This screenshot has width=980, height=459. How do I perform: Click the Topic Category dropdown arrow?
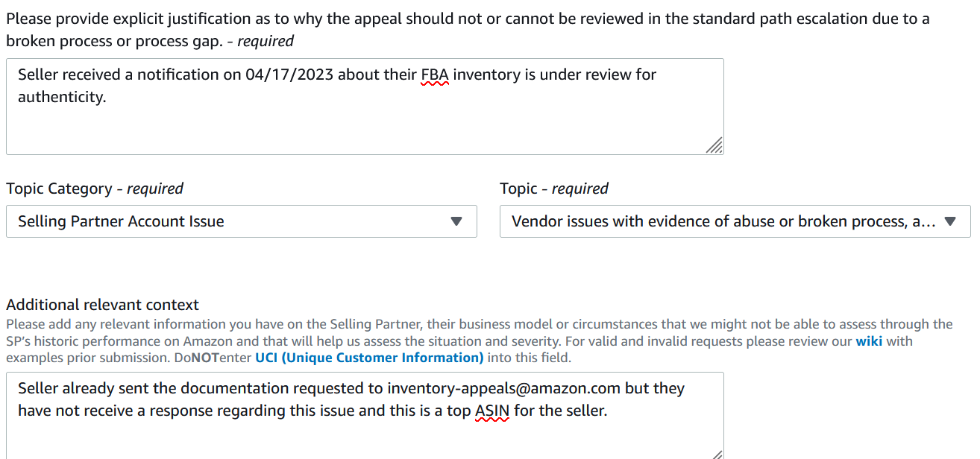pyautogui.click(x=457, y=221)
